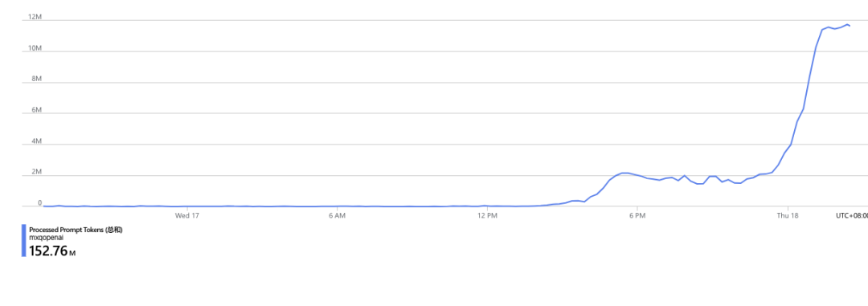This screenshot has width=868, height=306.
Task: Click the blue legend color bar
Action: (24, 241)
